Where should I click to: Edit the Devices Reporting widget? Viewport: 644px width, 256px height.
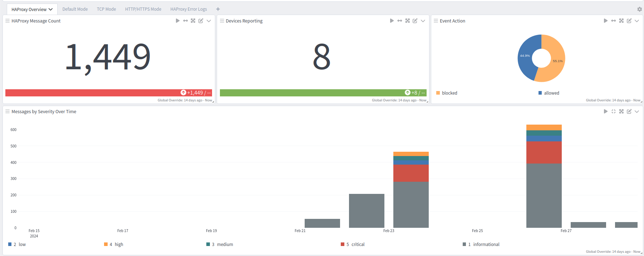(415, 21)
